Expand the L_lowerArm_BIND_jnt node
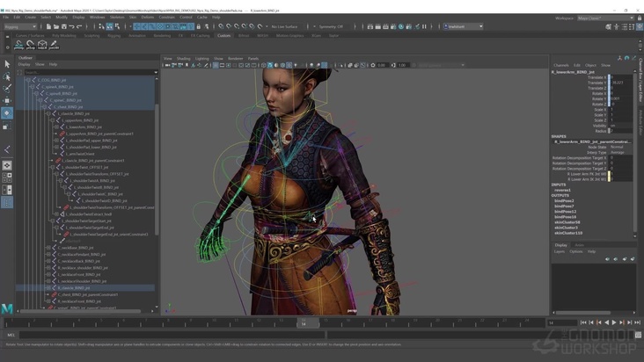 [x=56, y=127]
